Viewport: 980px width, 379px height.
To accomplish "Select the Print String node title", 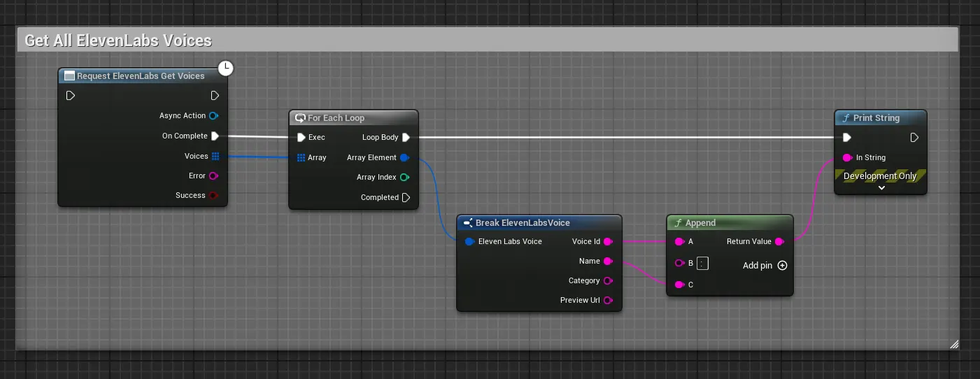I will 876,117.
